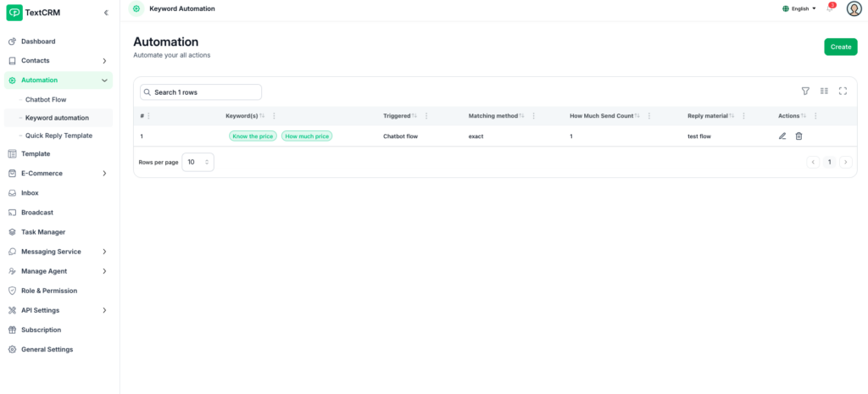The image size is (868, 394).
Task: Sort by Matching method column
Action: [521, 116]
